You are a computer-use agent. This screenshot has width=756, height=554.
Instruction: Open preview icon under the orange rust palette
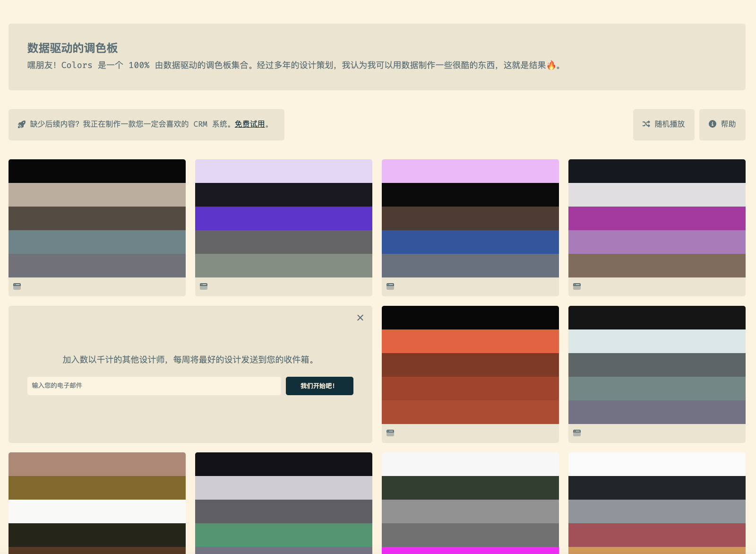pos(390,433)
